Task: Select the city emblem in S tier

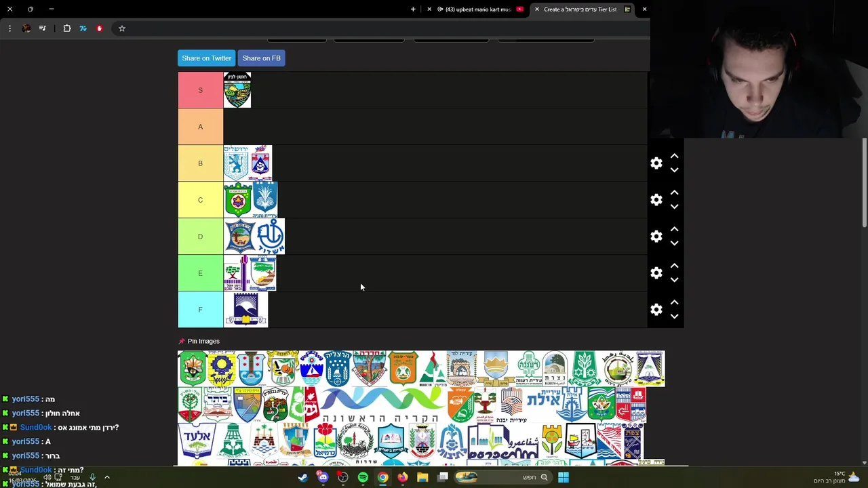Action: click(237, 90)
